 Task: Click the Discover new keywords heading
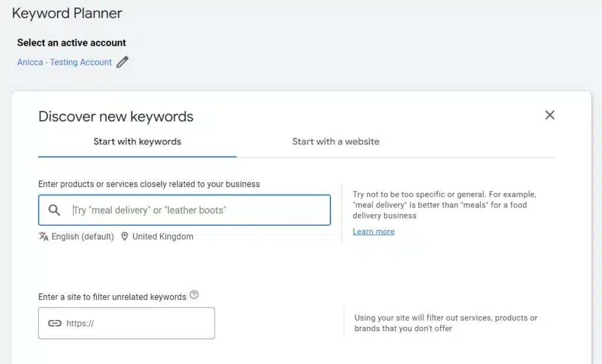point(116,116)
